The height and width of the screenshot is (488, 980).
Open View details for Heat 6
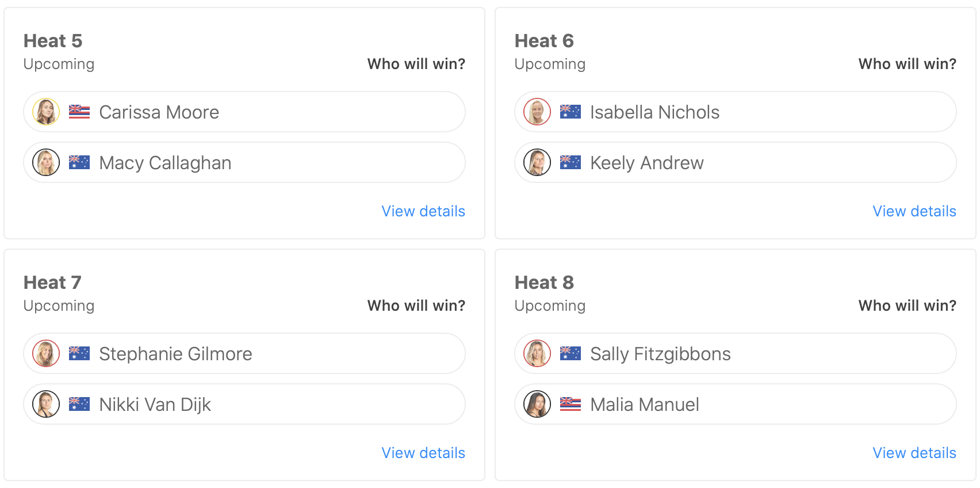tap(914, 211)
